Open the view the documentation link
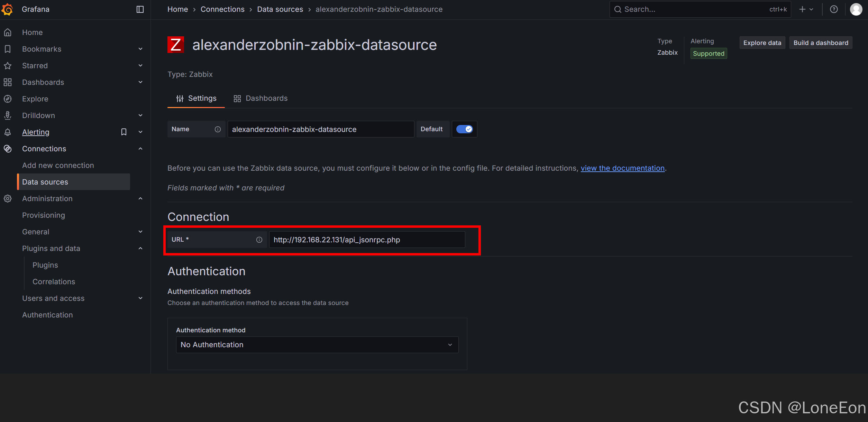Viewport: 868px width, 422px height. click(622, 168)
